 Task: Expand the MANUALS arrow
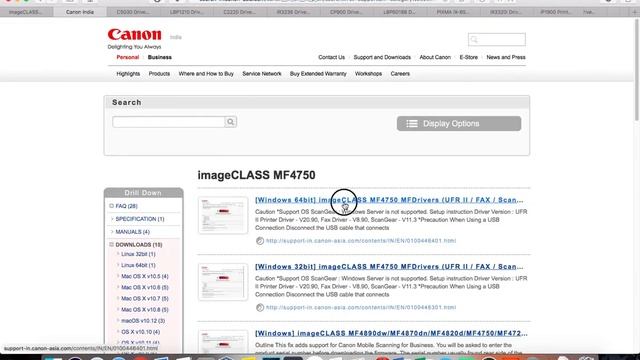112,231
